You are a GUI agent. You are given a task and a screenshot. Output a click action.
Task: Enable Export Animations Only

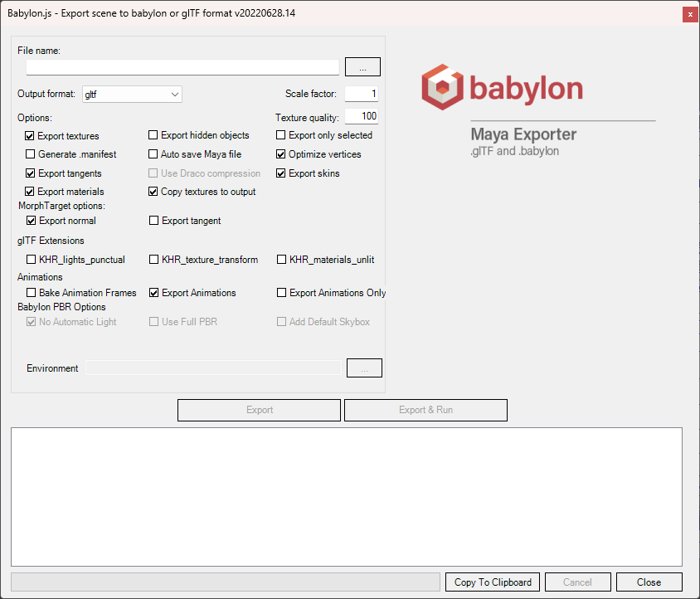point(281,293)
